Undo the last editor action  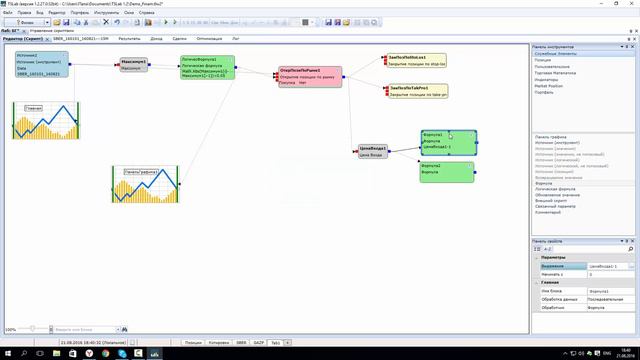117,22
